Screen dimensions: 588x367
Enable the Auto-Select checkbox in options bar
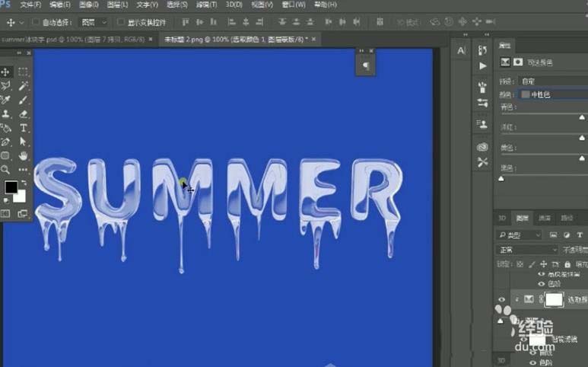[37, 23]
